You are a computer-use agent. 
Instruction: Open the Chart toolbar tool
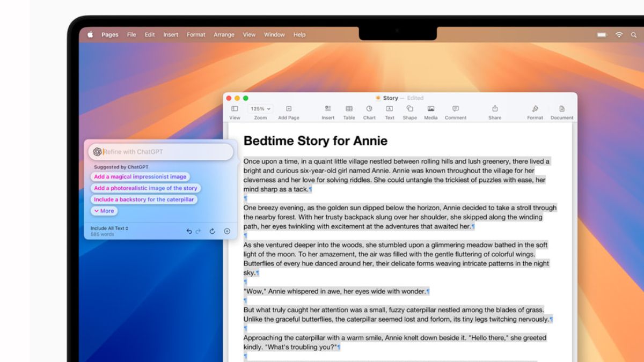point(369,109)
